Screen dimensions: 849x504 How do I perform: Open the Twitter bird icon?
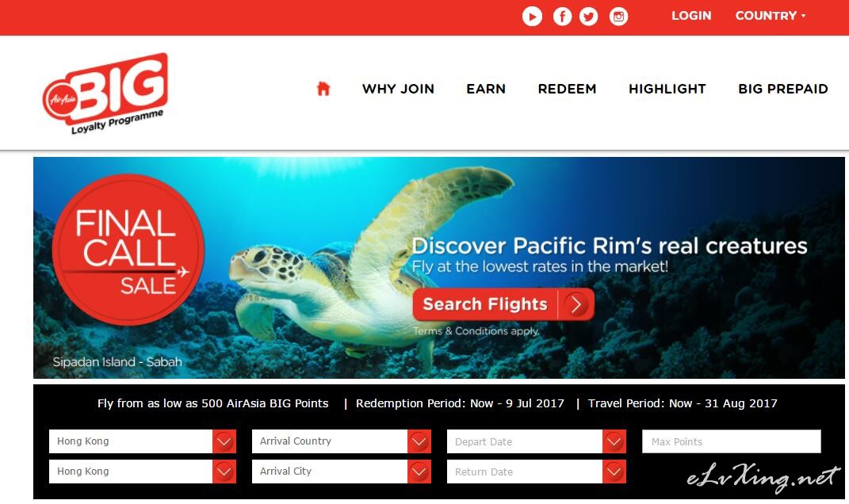click(x=588, y=16)
